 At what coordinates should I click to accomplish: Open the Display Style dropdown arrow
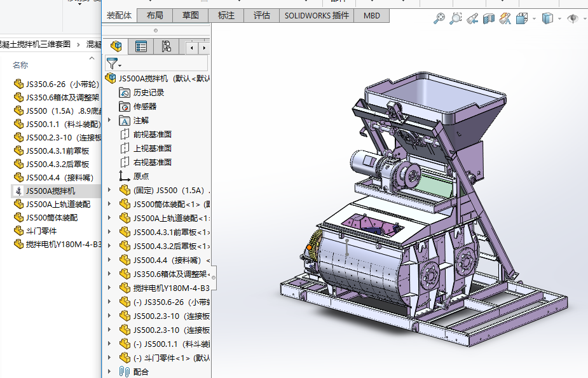(559, 19)
